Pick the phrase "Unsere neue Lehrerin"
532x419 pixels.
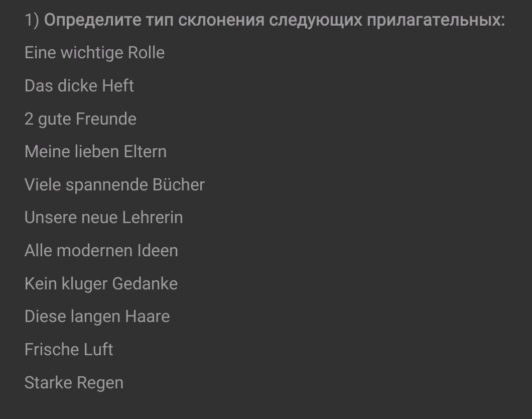(x=103, y=218)
